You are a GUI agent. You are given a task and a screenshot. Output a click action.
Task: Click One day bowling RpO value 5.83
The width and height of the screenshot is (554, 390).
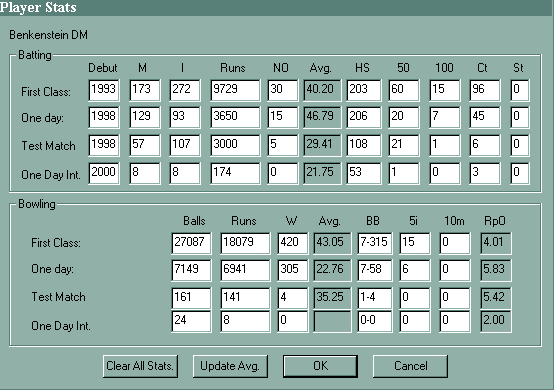pyautogui.click(x=496, y=270)
